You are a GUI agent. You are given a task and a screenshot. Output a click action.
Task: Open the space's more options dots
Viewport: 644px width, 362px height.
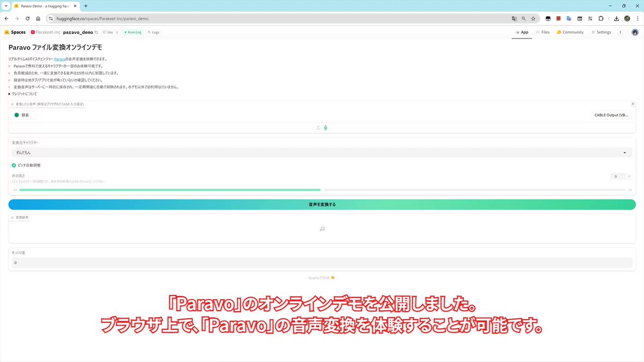pos(620,32)
